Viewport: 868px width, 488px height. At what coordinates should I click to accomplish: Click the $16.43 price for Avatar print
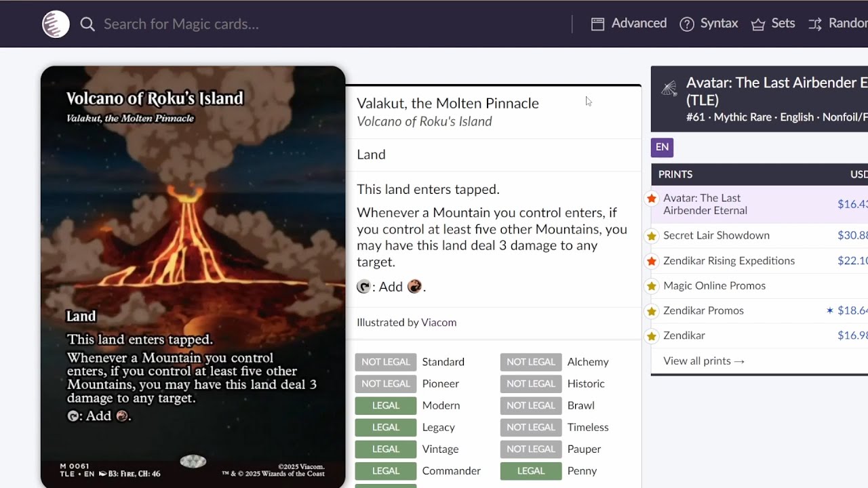coord(852,204)
